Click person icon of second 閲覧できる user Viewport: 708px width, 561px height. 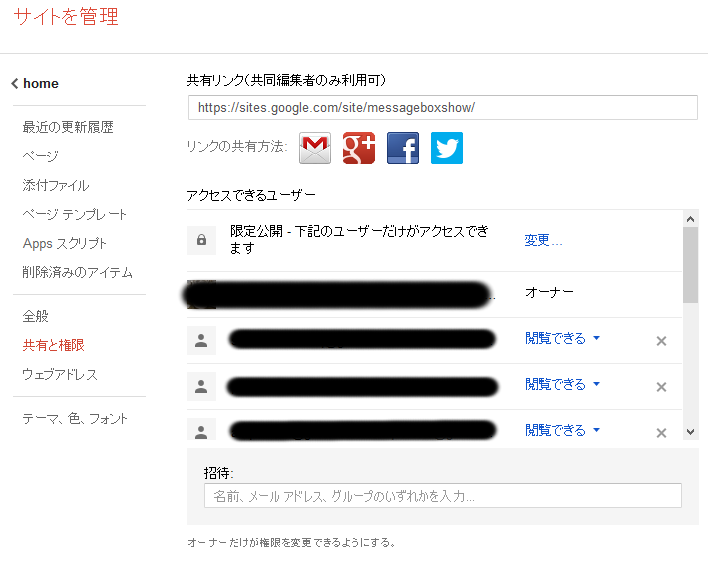click(x=201, y=387)
